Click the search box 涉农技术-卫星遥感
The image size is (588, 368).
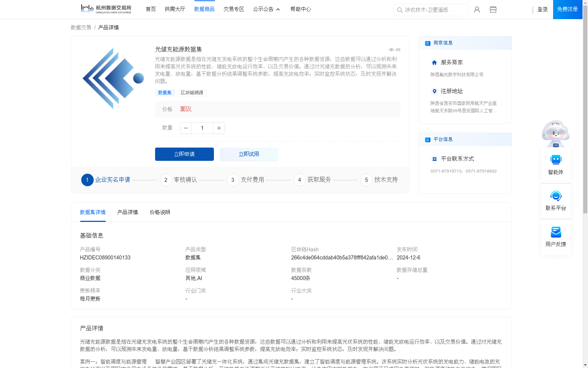pyautogui.click(x=431, y=10)
